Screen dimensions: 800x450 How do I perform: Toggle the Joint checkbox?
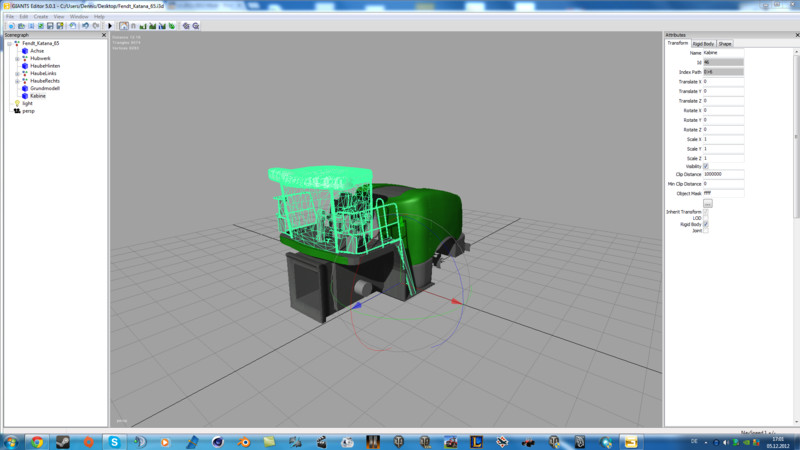tap(706, 231)
